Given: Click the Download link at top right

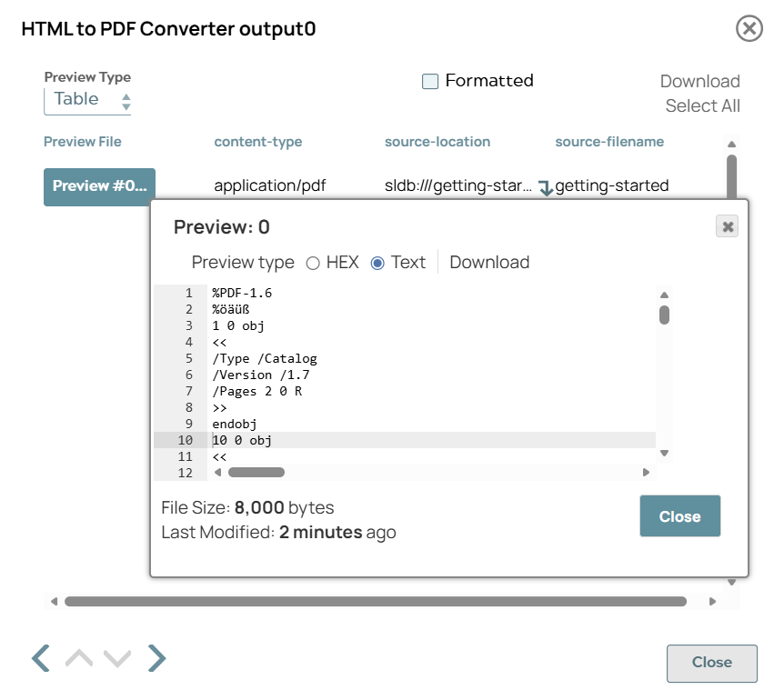Looking at the screenshot, I should coord(700,81).
